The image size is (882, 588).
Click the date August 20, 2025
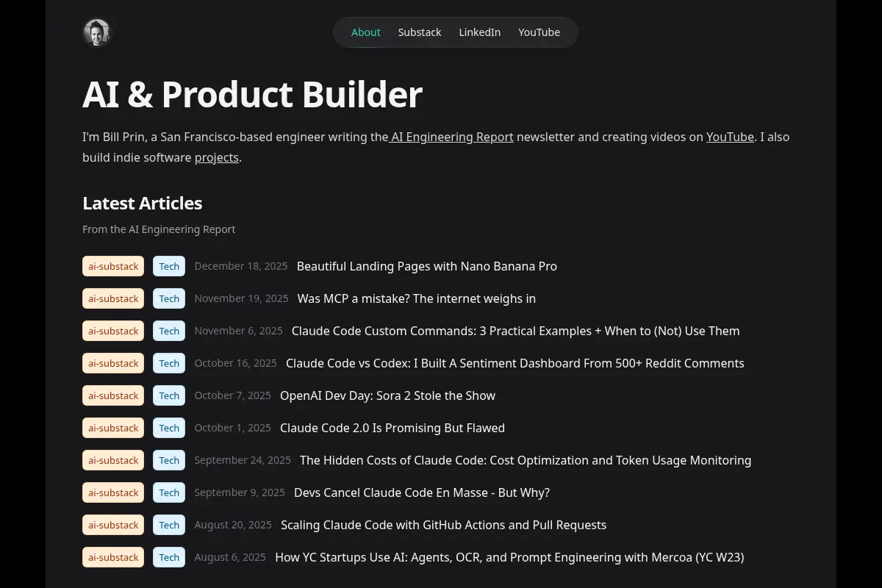(x=233, y=525)
